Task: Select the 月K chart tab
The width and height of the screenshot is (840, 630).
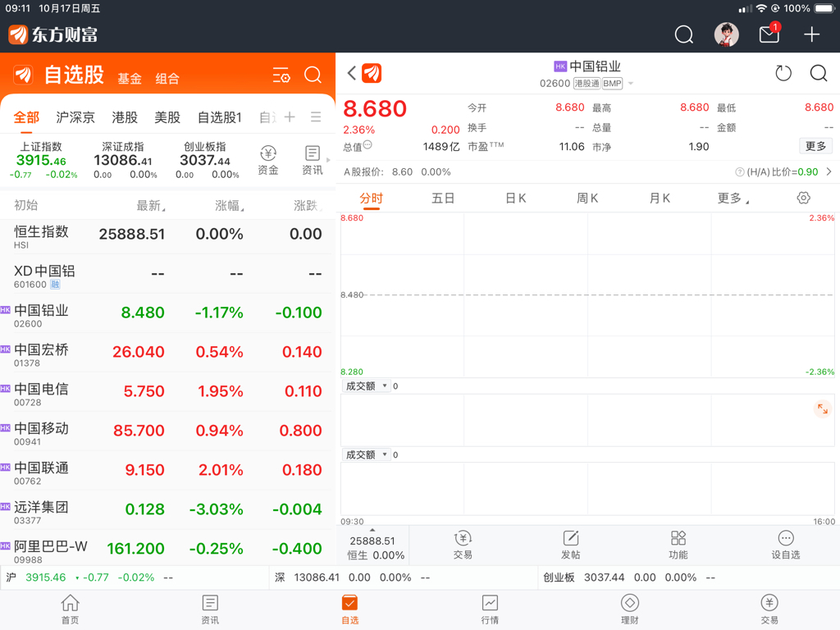Action: pyautogui.click(x=660, y=199)
